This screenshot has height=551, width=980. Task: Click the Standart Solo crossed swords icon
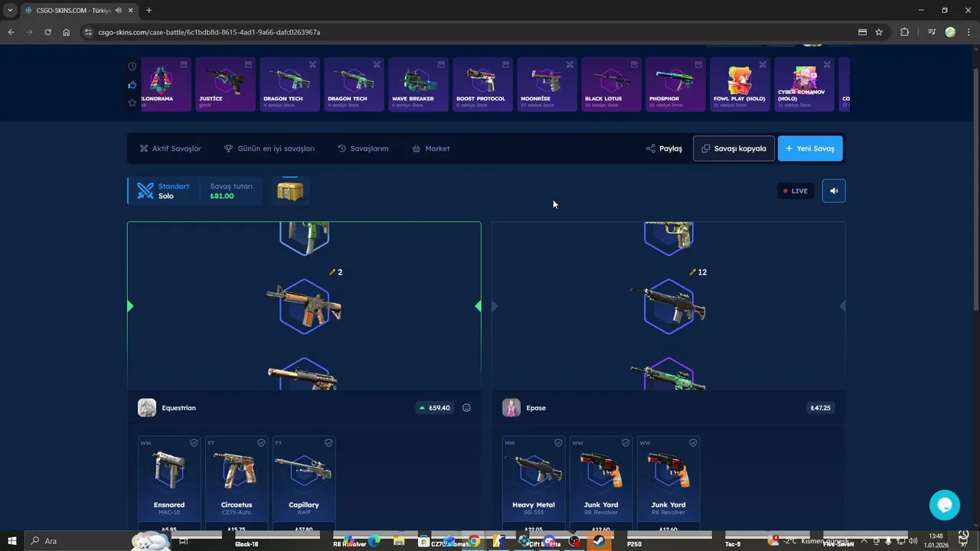coord(145,191)
